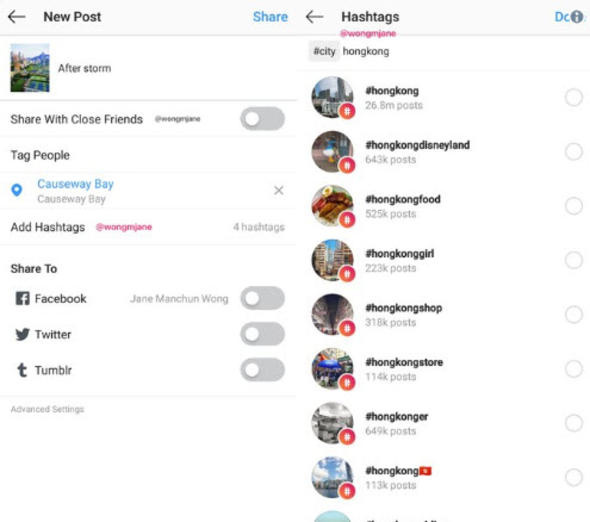Enable the Tumblr share toggle
Viewport: 590px width, 522px height.
click(x=263, y=370)
